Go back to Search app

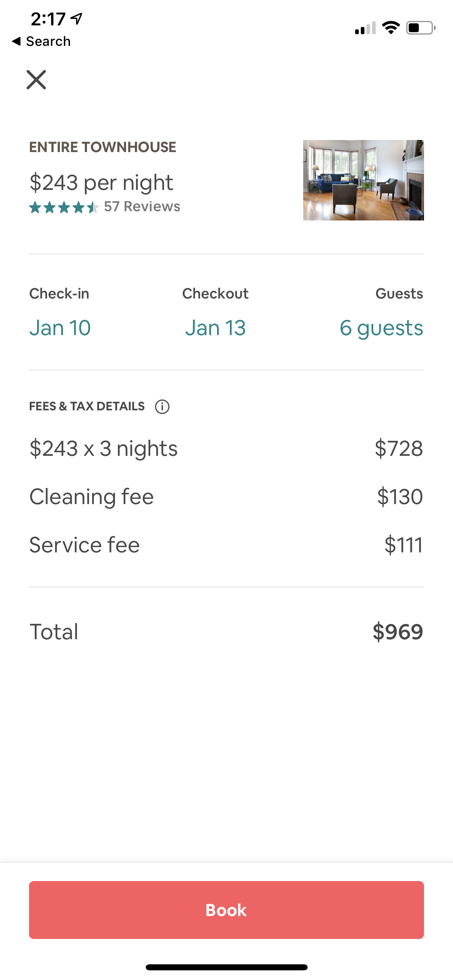pyautogui.click(x=41, y=41)
